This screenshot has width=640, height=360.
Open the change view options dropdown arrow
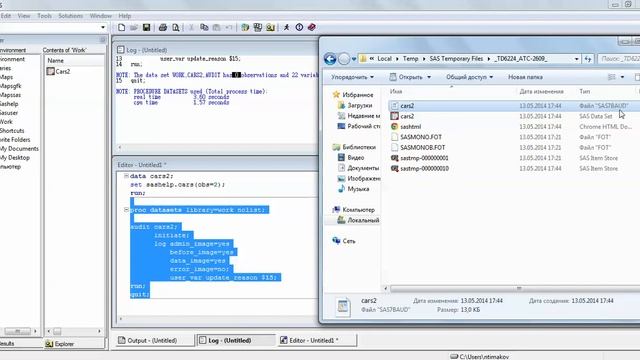click(x=622, y=77)
